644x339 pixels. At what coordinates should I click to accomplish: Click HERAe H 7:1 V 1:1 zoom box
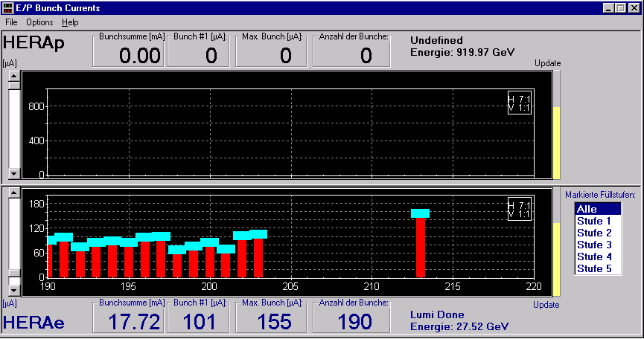[520, 209]
